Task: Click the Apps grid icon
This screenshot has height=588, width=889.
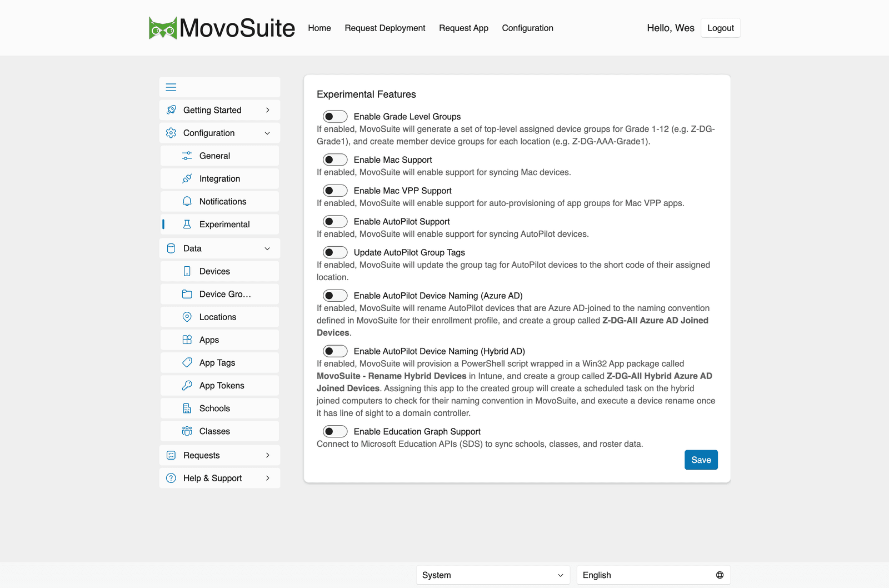Action: [187, 340]
